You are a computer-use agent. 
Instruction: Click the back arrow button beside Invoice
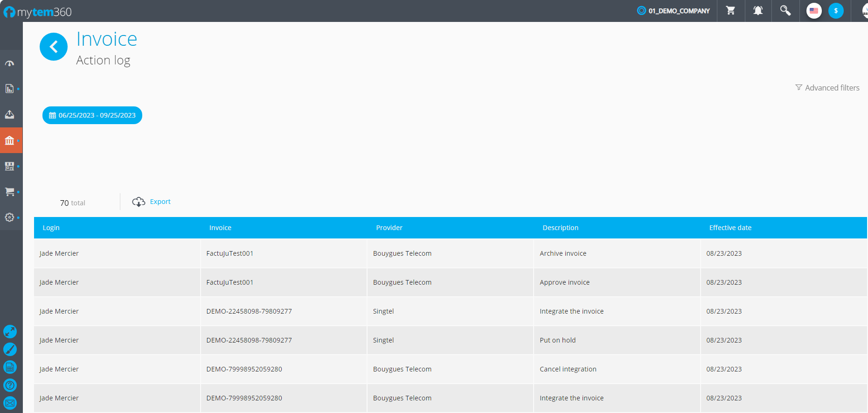[54, 47]
